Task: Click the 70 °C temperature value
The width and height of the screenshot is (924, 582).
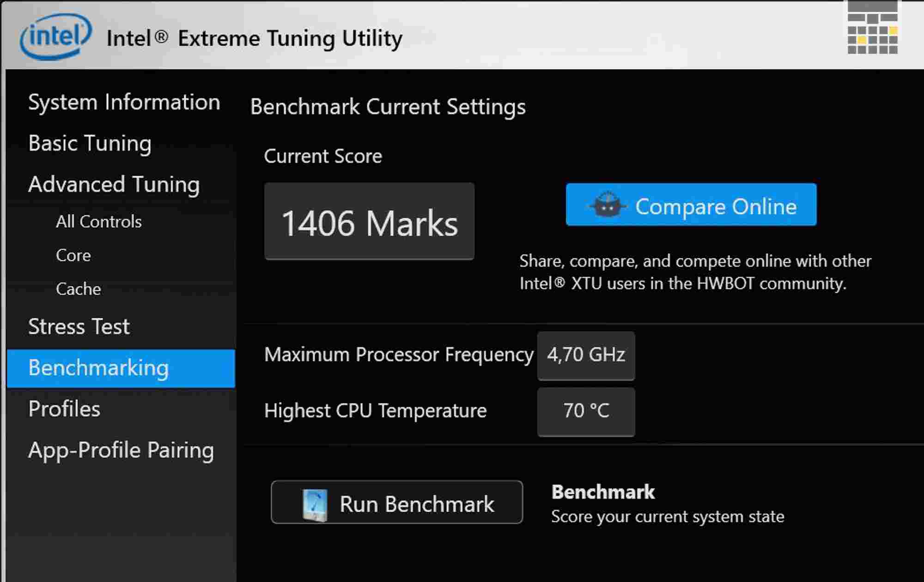Action: point(586,411)
